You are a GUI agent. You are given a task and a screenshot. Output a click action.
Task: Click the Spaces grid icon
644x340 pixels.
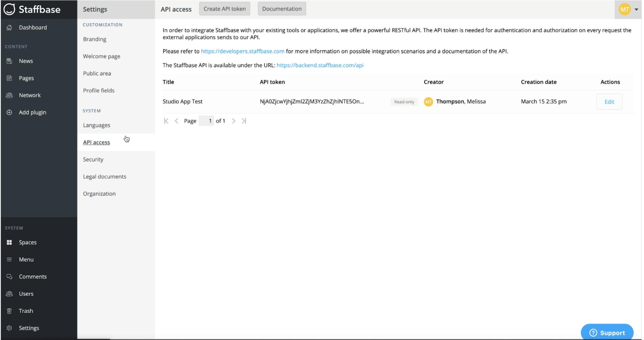click(9, 242)
